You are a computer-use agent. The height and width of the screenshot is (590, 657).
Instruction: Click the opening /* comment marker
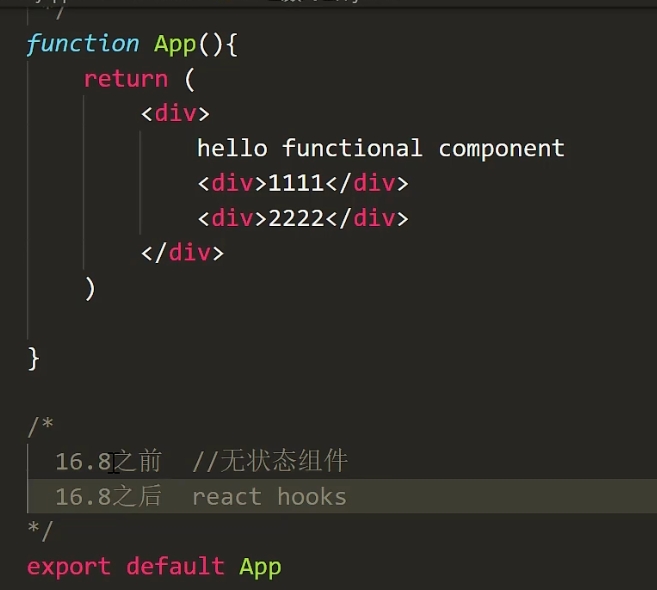pos(40,427)
